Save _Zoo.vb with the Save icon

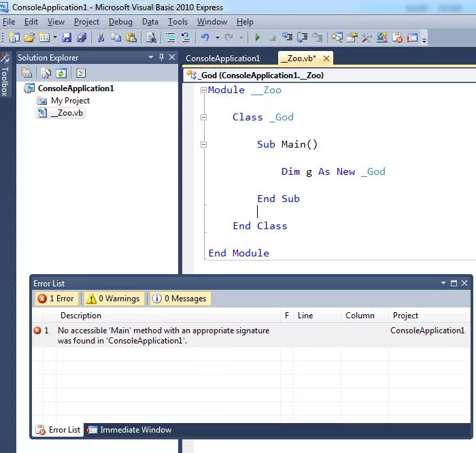67,37
